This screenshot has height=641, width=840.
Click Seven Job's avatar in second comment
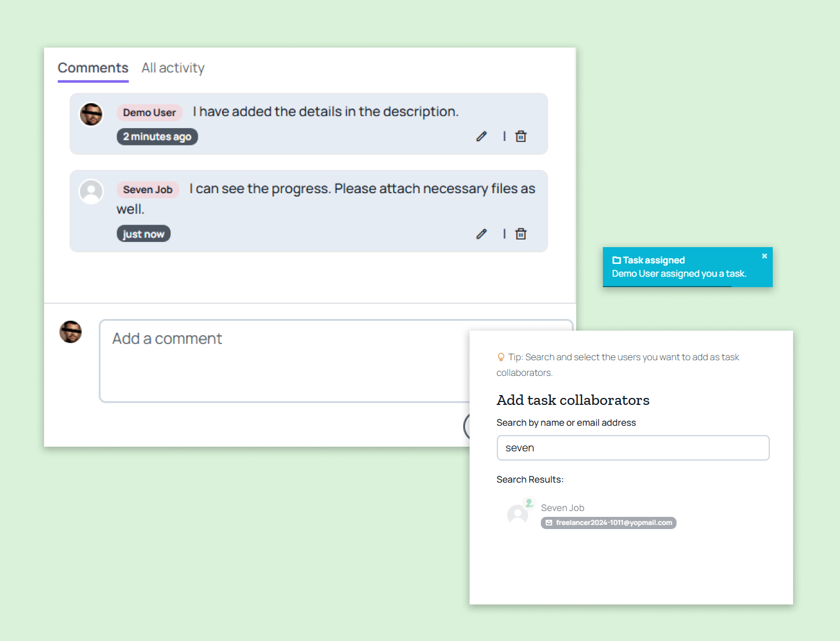click(x=91, y=191)
